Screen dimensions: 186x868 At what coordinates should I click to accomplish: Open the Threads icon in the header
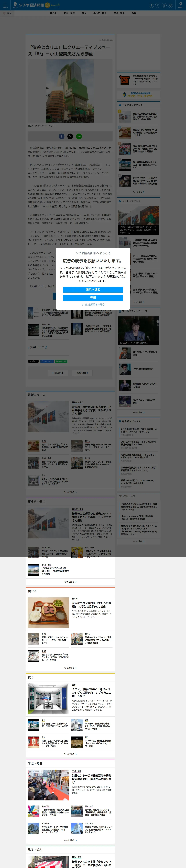pyautogui.click(x=170, y=5)
